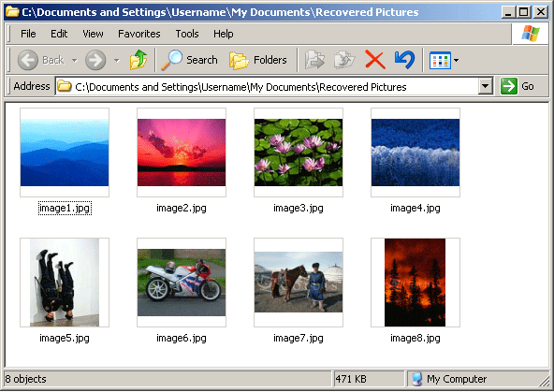Select the image6.jpg motorcycle thumbnail
This screenshot has width=554, height=392.
pos(182,283)
